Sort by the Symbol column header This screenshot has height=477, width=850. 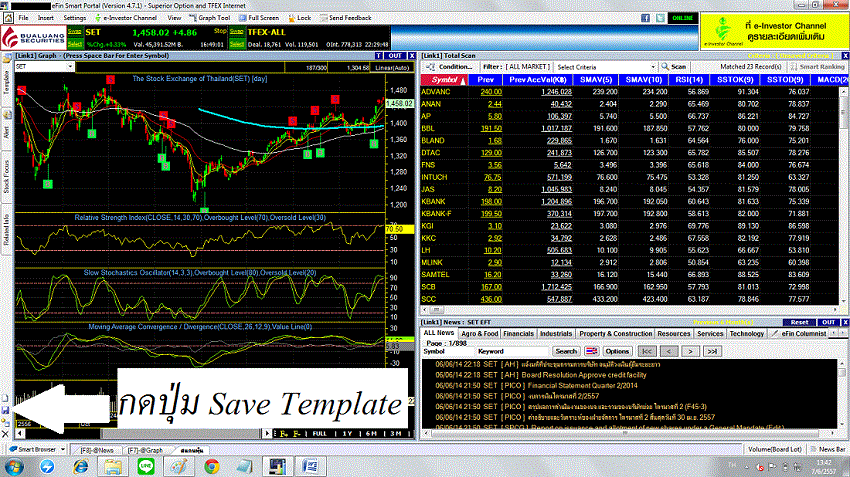[444, 80]
